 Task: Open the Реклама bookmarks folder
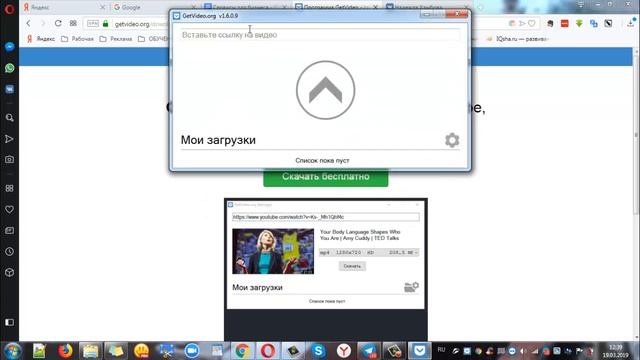click(x=116, y=39)
